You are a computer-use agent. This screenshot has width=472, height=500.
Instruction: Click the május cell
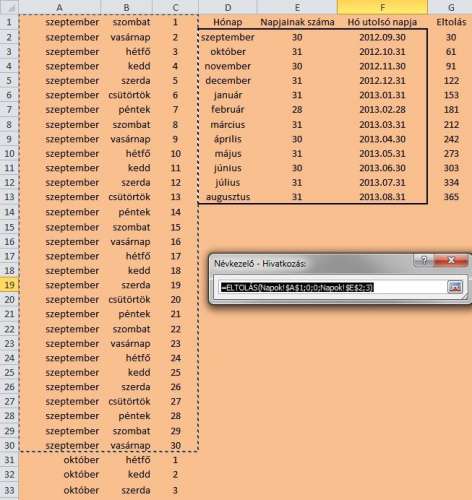tap(228, 153)
